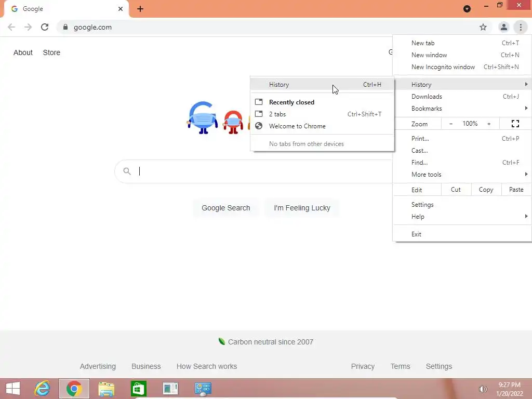Click the lock icon beside google.com
The image size is (532, 399).
click(x=65, y=27)
